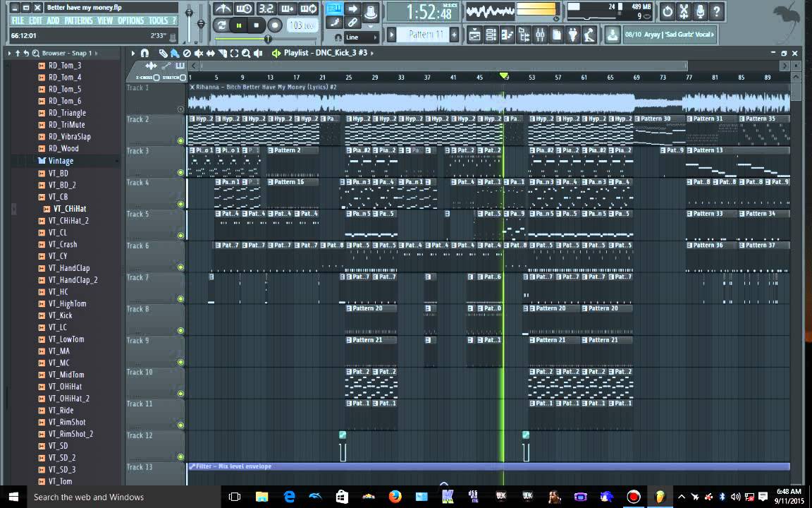The image size is (812, 508).
Task: Open the Browser view toolbar icon
Action: click(x=524, y=35)
